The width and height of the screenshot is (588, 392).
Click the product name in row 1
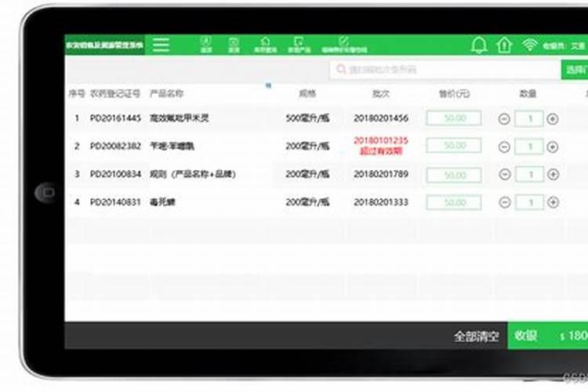click(x=180, y=118)
